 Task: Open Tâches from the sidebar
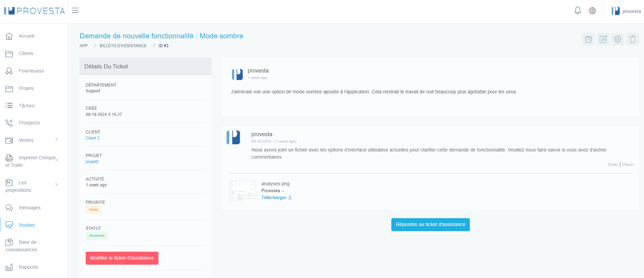(x=26, y=106)
